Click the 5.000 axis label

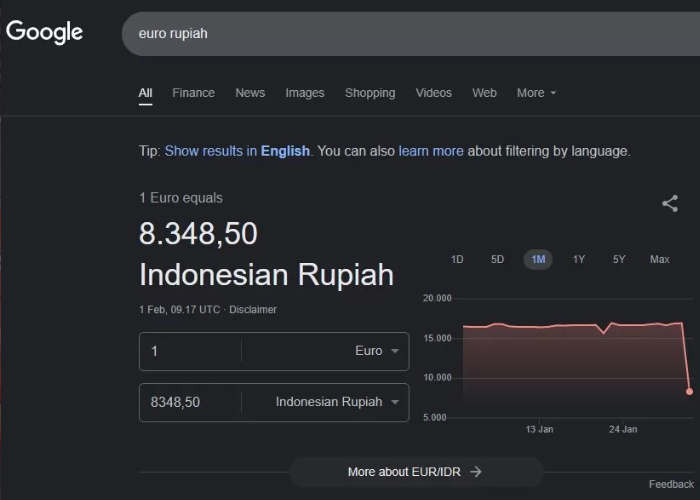point(434,417)
